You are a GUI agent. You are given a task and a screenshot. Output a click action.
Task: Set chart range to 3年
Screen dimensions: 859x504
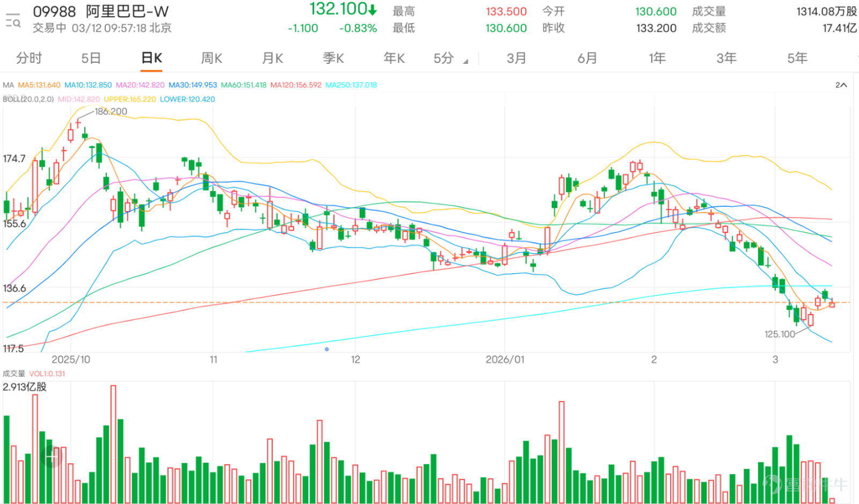726,58
